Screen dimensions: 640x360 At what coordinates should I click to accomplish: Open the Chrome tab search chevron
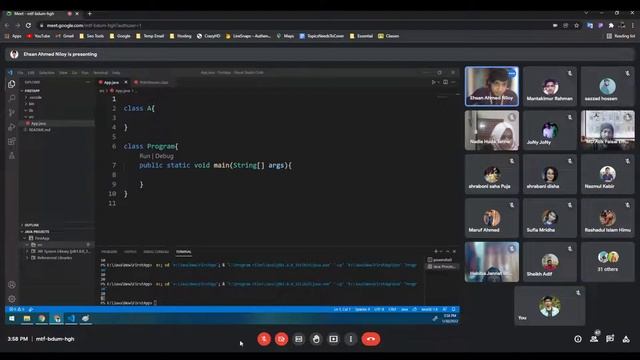(586, 13)
